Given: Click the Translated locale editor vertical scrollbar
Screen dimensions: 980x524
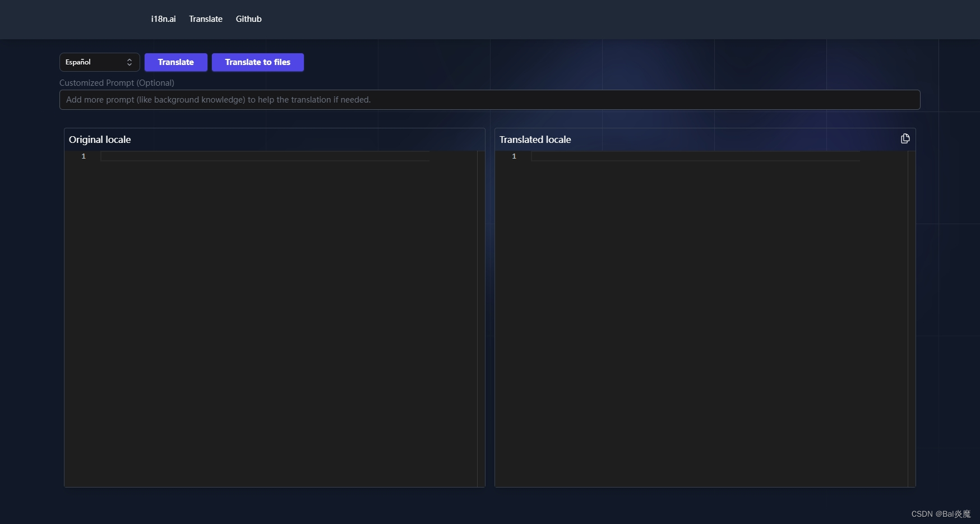Looking at the screenshot, I should (912, 319).
